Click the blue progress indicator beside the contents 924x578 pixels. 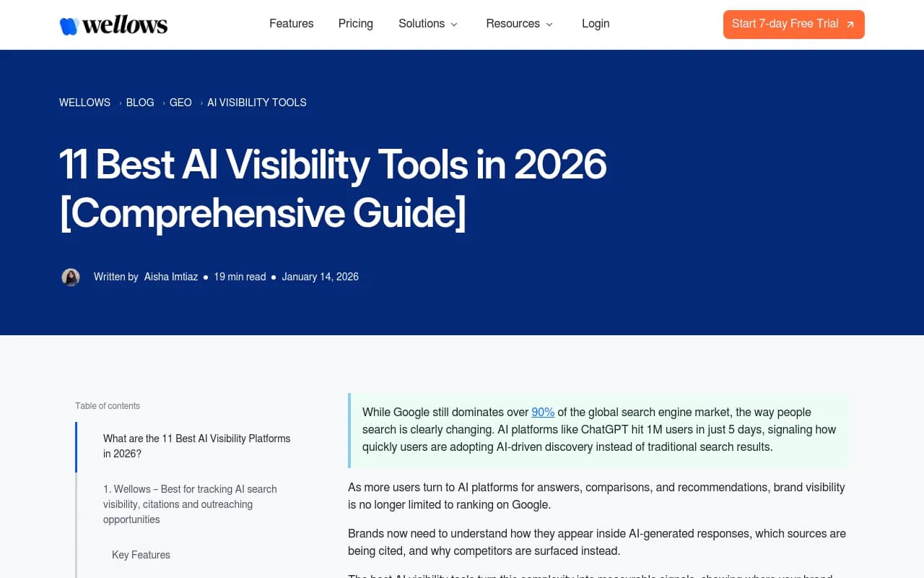pos(77,447)
